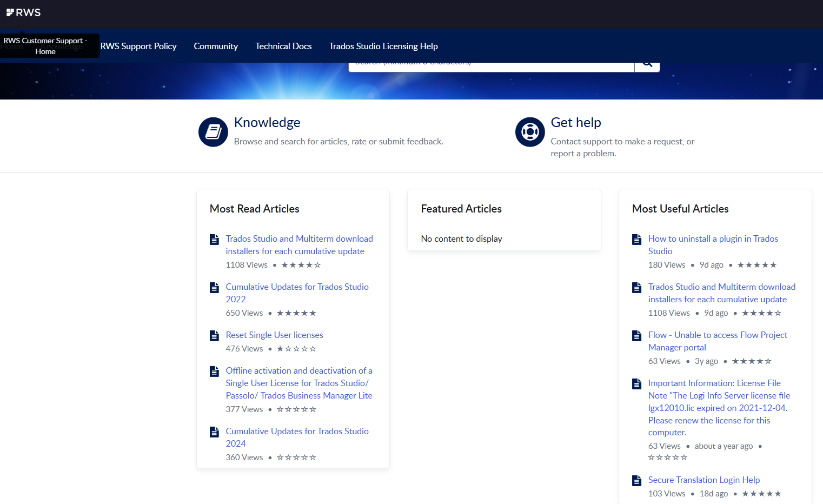Viewport: 823px width, 504px height.
Task: Open Trados Studio and Multiterm download in Most Useful
Action: coord(722,293)
